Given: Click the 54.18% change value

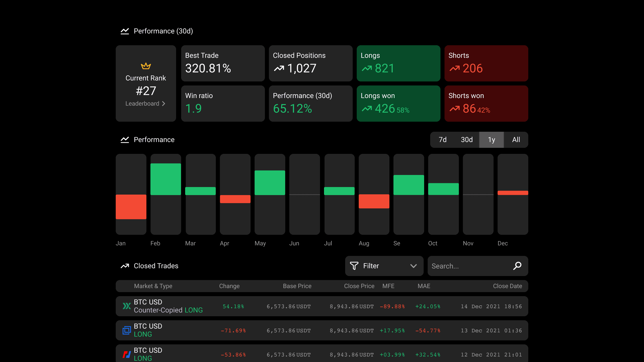Looking at the screenshot, I should tap(233, 306).
